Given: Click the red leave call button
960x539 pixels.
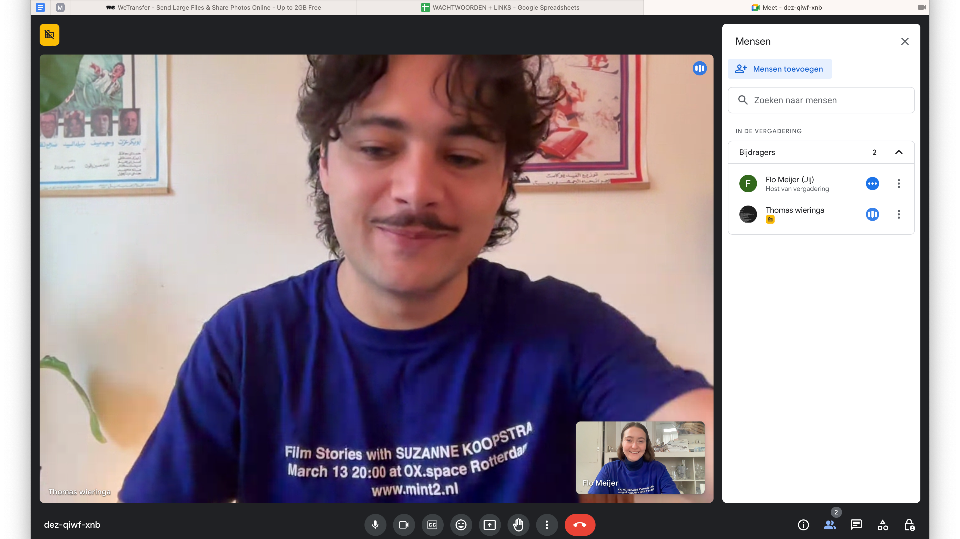Looking at the screenshot, I should coord(580,525).
